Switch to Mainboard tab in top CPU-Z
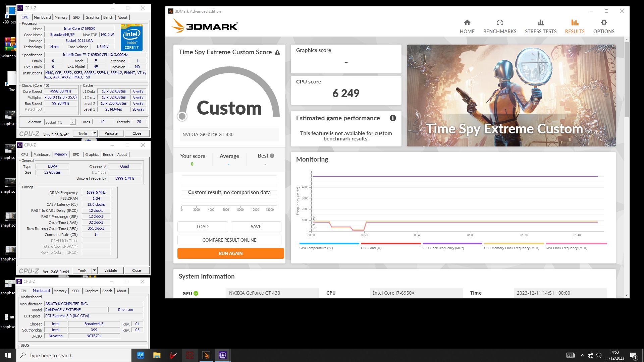The height and width of the screenshot is (362, 644). [42, 17]
